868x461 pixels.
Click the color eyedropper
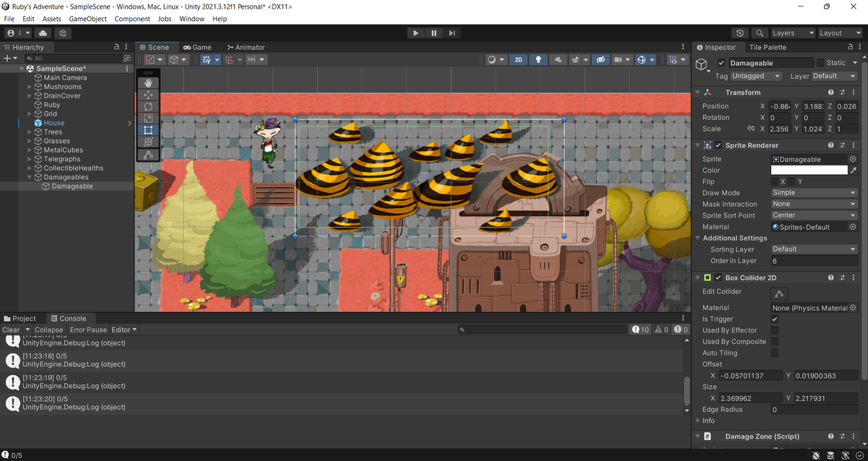(x=854, y=171)
